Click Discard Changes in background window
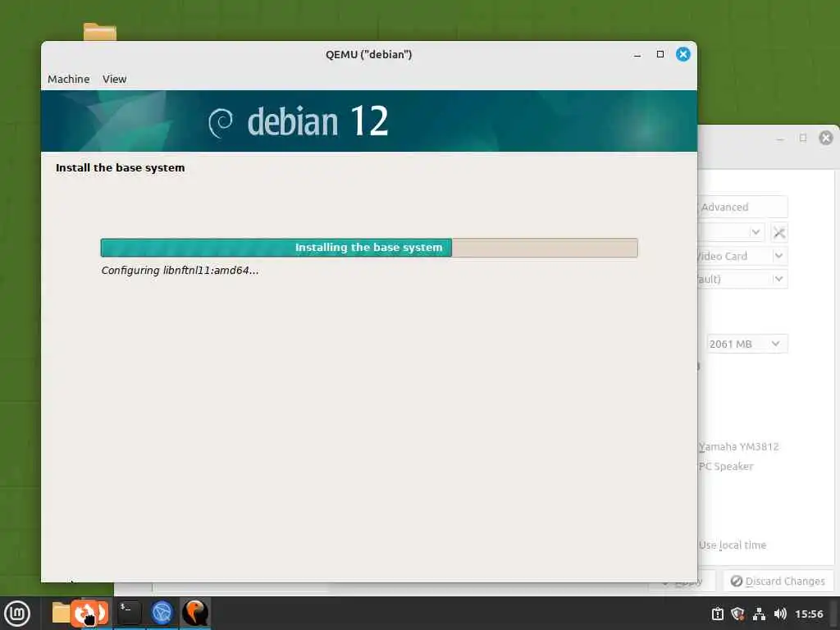The width and height of the screenshot is (840, 630). [778, 582]
